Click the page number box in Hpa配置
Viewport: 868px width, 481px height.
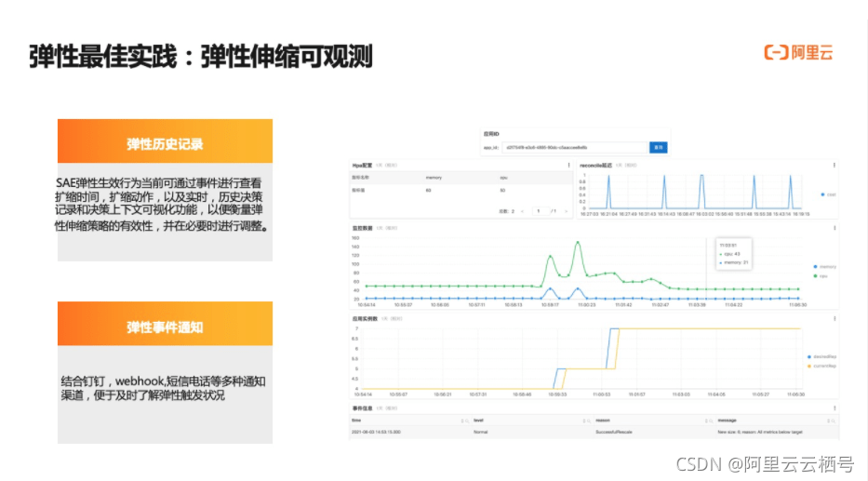point(539,211)
